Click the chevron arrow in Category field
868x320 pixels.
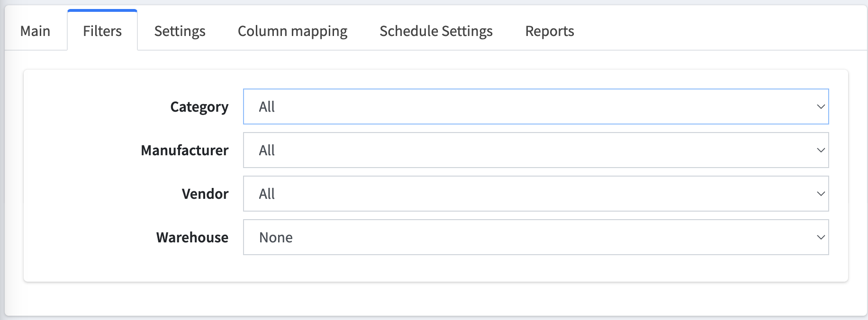(821, 107)
